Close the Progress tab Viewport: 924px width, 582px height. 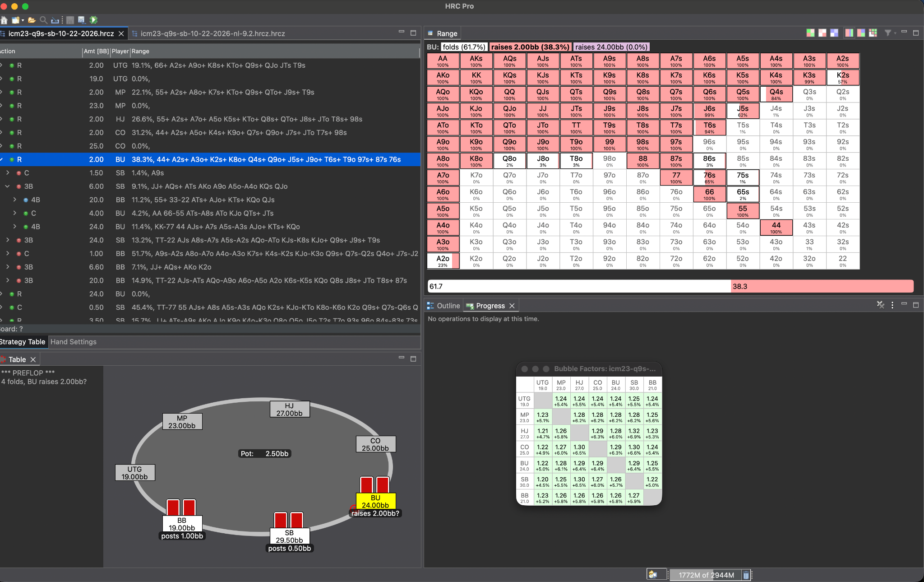pos(512,306)
